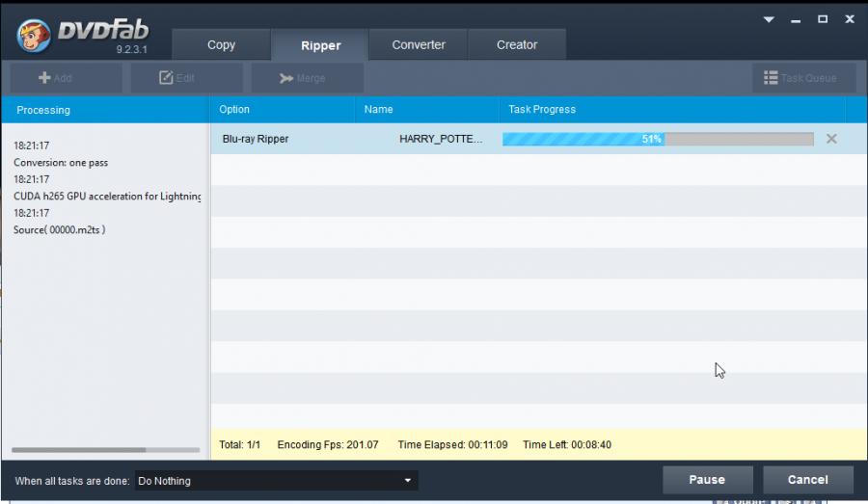868x504 pixels.
Task: Switch to the Converter tab
Action: click(419, 45)
